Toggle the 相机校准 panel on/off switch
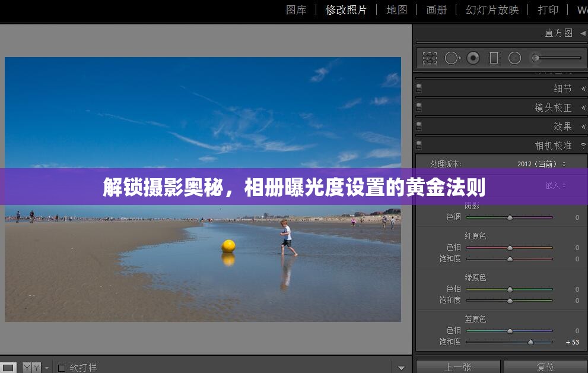Screen dimensions: 588x373 click(x=419, y=145)
